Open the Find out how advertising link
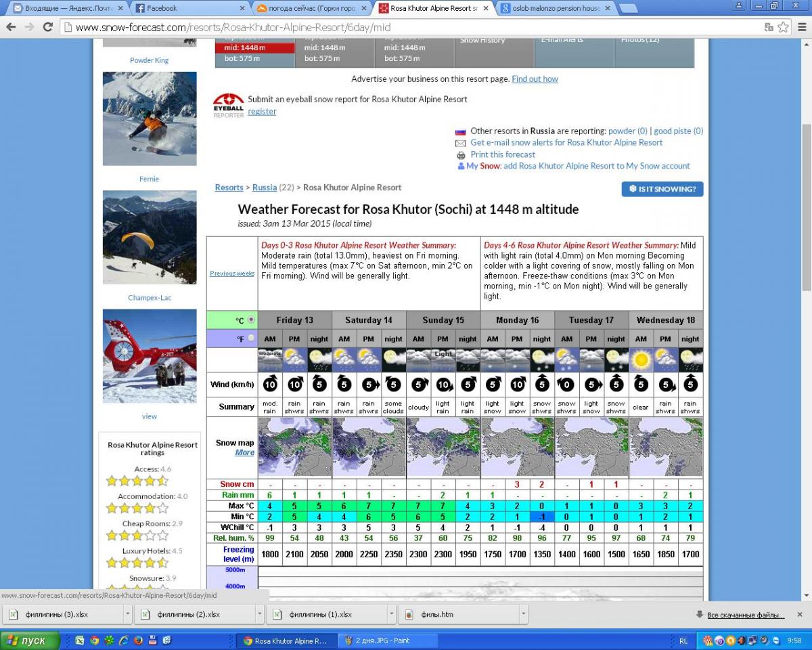Screen dimensions: 812x650 point(535,79)
